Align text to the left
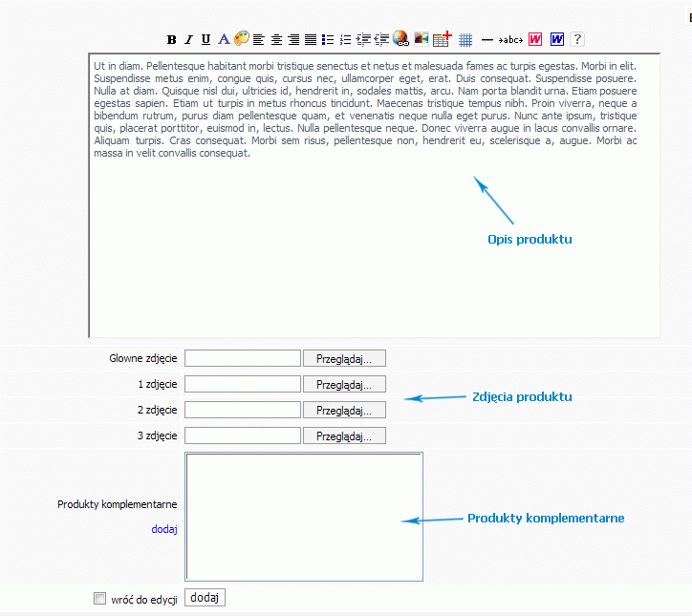The image size is (692, 616). (x=259, y=40)
